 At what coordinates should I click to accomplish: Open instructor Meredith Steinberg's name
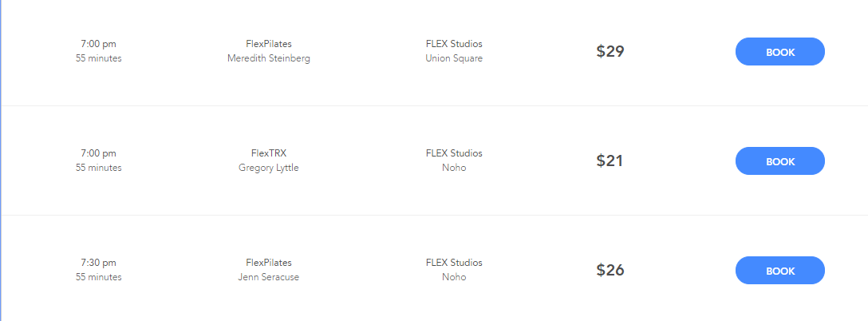click(x=269, y=58)
